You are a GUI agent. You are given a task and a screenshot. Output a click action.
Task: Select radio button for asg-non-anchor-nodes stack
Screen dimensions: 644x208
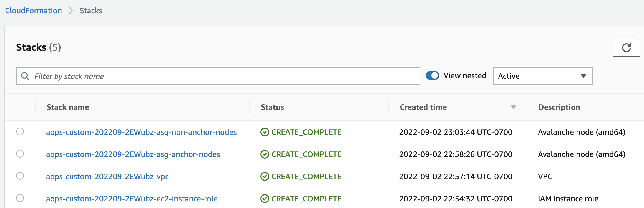(20, 131)
